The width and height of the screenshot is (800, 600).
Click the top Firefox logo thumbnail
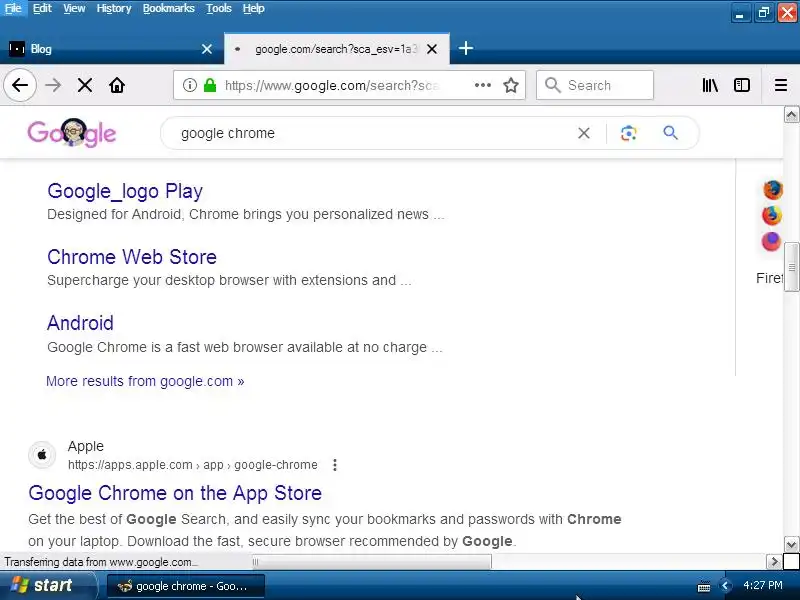click(772, 189)
